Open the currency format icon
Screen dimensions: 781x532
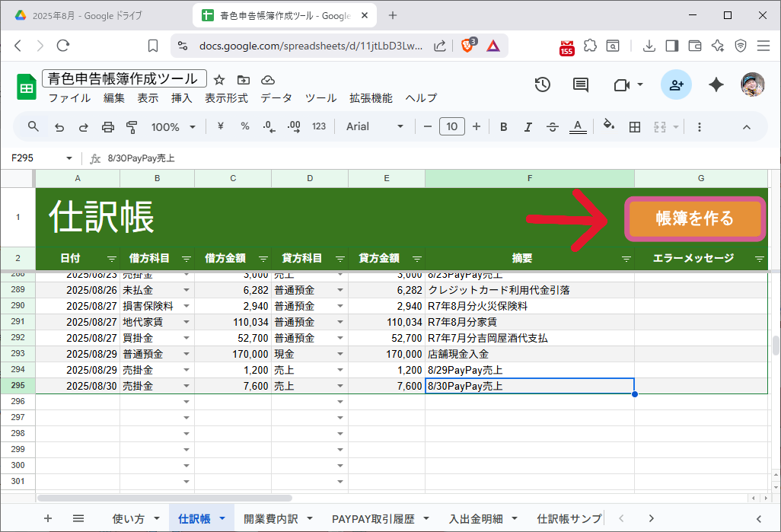pos(220,126)
